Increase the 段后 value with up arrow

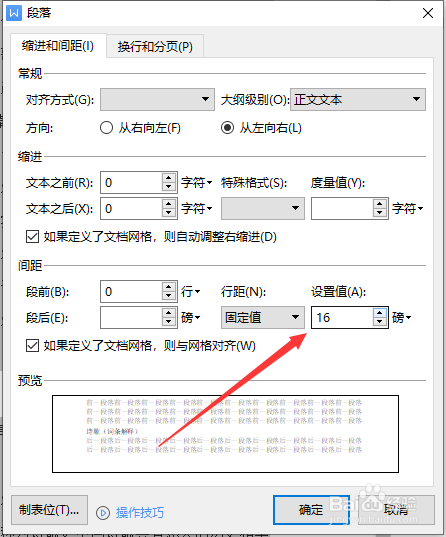tap(169, 313)
